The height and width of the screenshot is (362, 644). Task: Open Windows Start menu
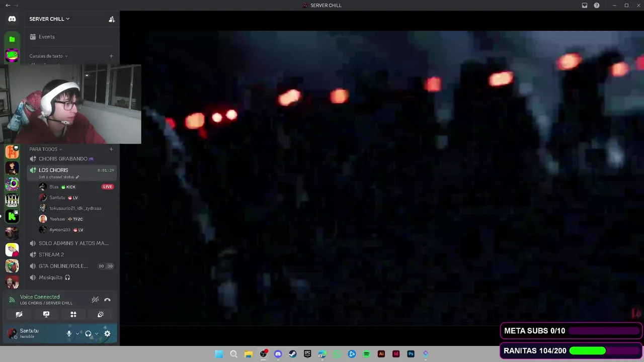(x=219, y=354)
